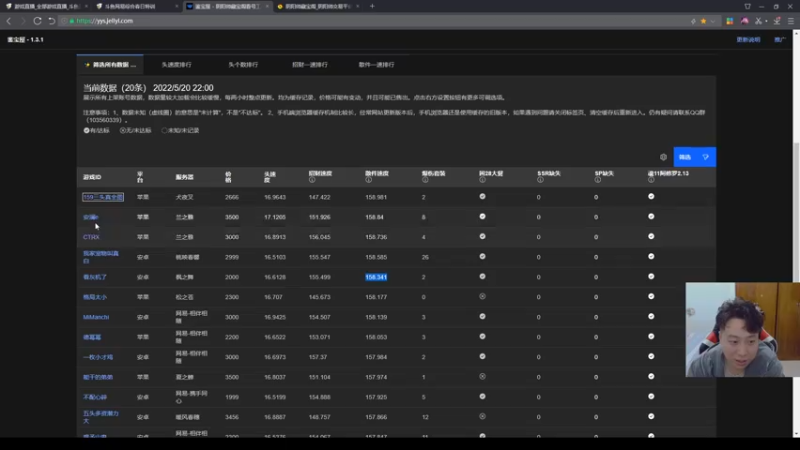800x450 pixels.
Task: Reload the page with the refresh icon
Action: pos(37,21)
